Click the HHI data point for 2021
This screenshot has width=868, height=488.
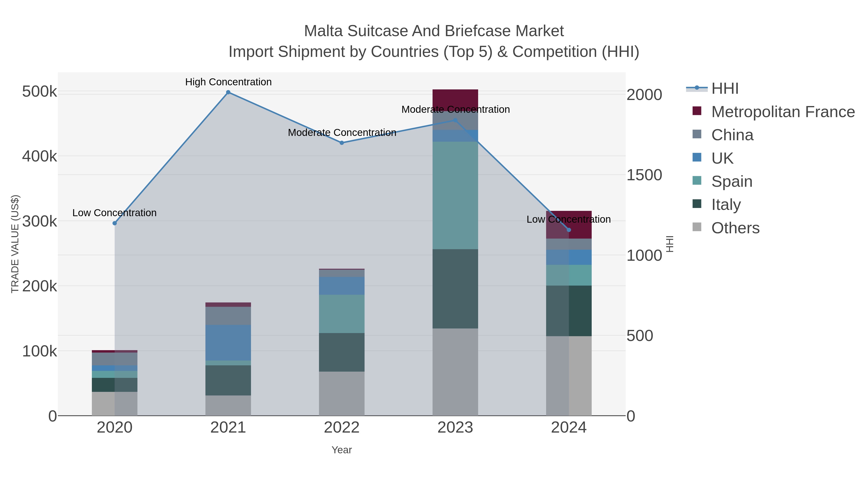(228, 92)
